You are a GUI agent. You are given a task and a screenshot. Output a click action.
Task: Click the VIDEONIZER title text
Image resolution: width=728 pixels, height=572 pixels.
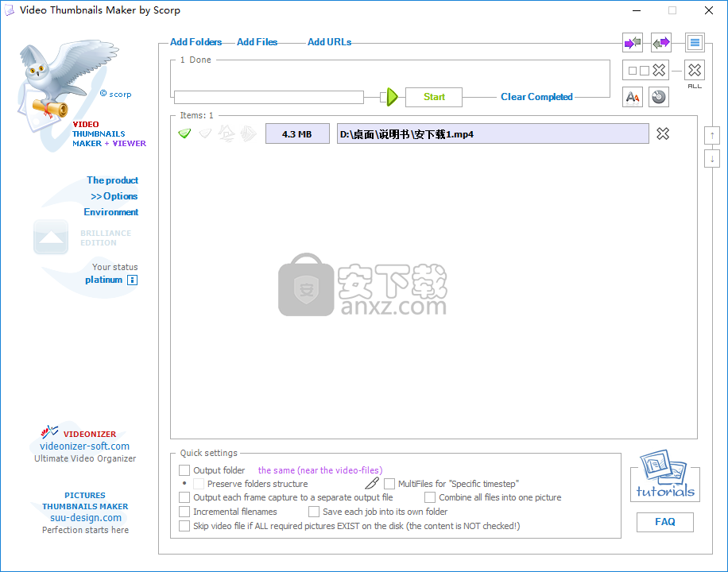90,434
